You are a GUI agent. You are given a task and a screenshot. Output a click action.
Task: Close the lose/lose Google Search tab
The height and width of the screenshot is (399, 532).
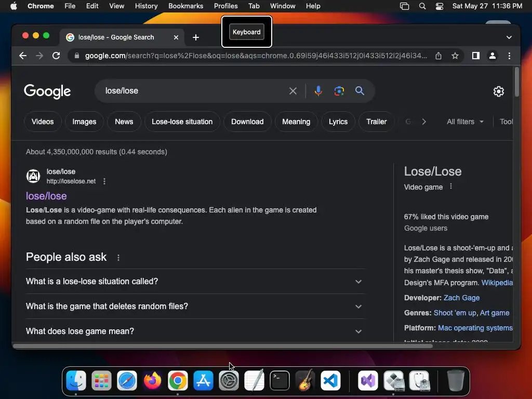(x=176, y=37)
